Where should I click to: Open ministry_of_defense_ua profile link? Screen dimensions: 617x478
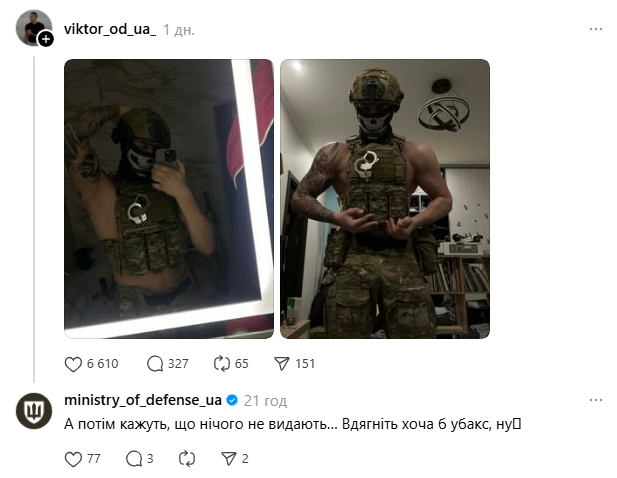pyautogui.click(x=143, y=400)
